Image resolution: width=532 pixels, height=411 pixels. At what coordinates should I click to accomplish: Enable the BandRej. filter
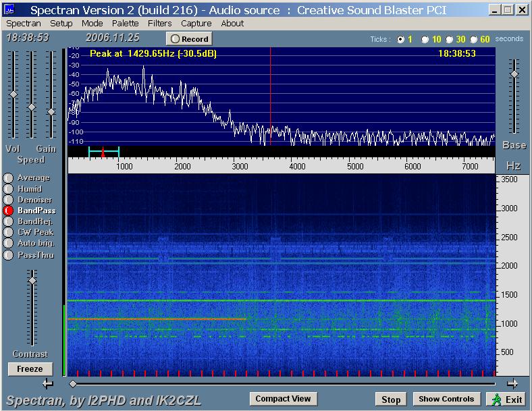8,221
